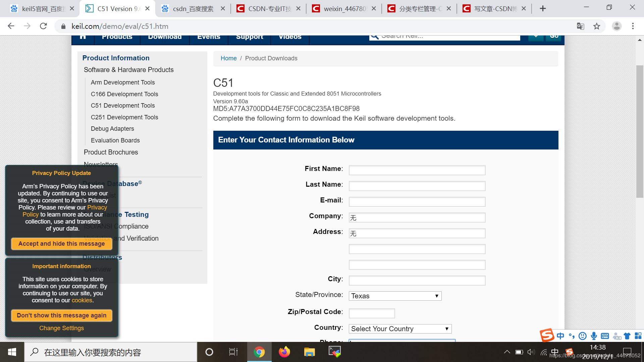644x362 pixels.
Task: Open a new browser tab
Action: [x=543, y=9]
